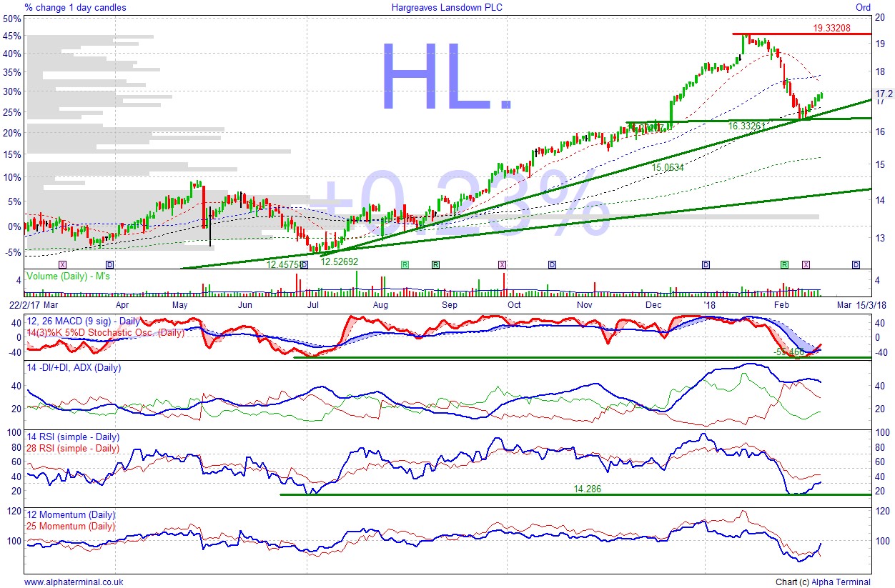Click the 19.33208 resistance level label
The height and width of the screenshot is (588, 895).
[x=832, y=29]
